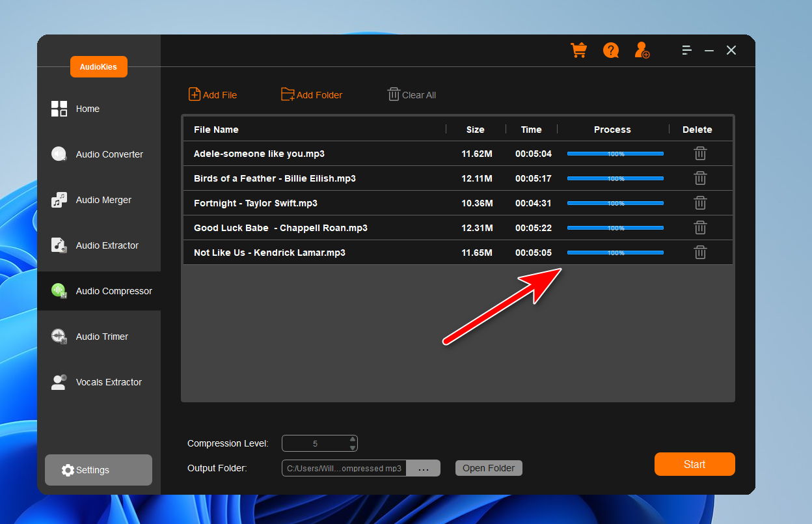Click progress bar for Adele-someone like you.mp3
This screenshot has height=524, width=812.
[x=616, y=154]
